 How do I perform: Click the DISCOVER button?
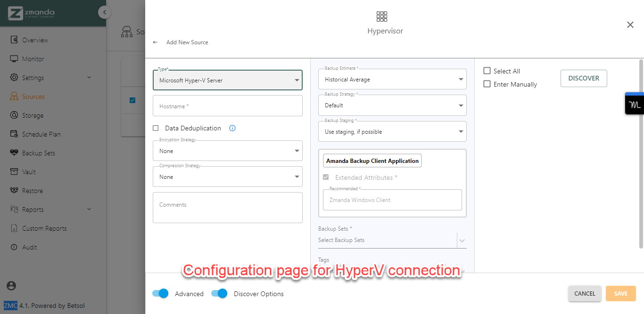[584, 78]
